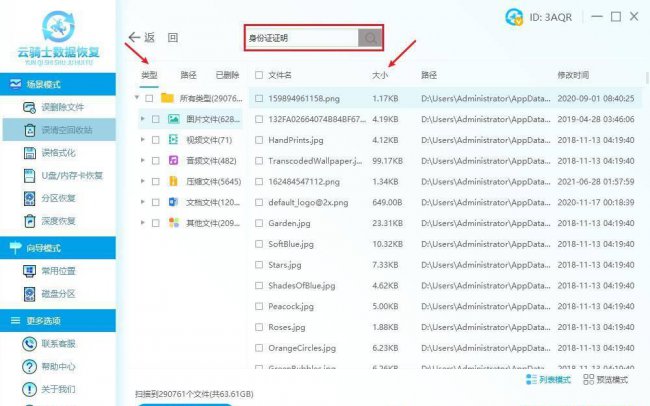The height and width of the screenshot is (406, 650).
Task: Select the checkbox for Peacock.jpg
Action: click(x=259, y=306)
